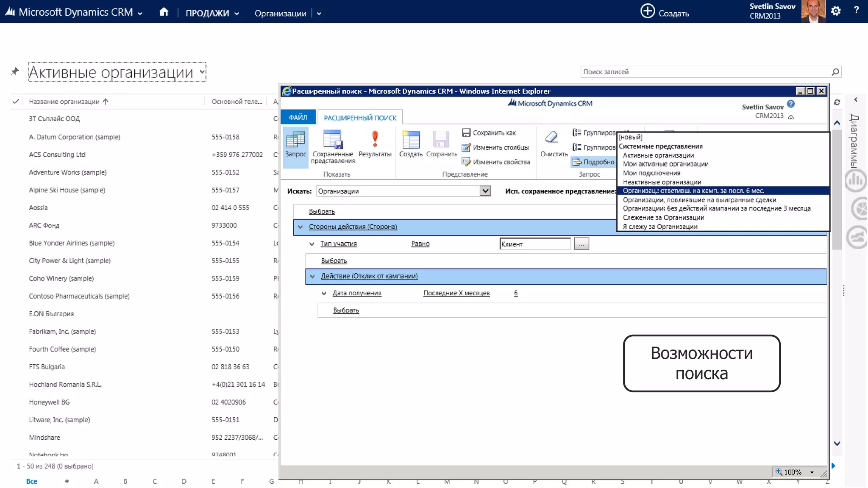Viewport: 868px width, 488px height.
Task: Toggle select-all checkmark in grid header
Action: (16, 102)
